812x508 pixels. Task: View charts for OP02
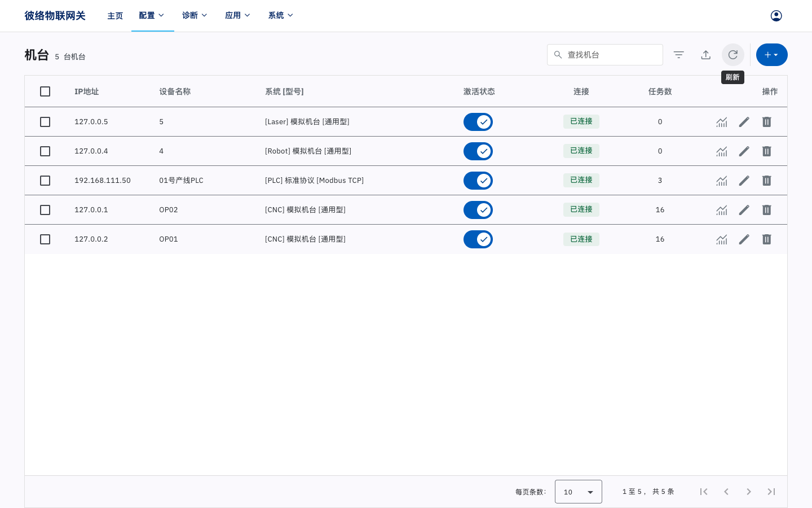click(722, 210)
